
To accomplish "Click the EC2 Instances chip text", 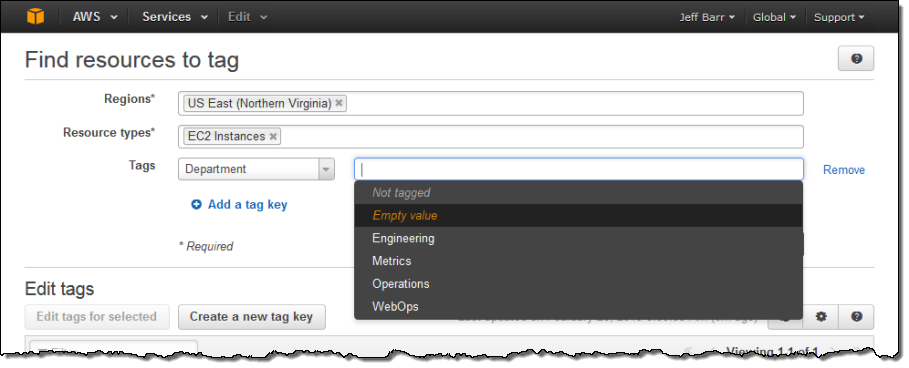I will [x=226, y=136].
